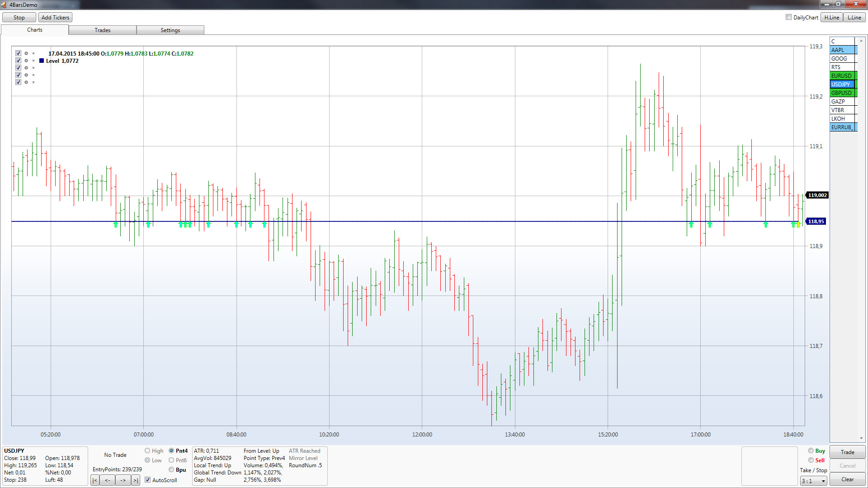
Task: Toggle the AutoScroll checkbox
Action: click(148, 480)
